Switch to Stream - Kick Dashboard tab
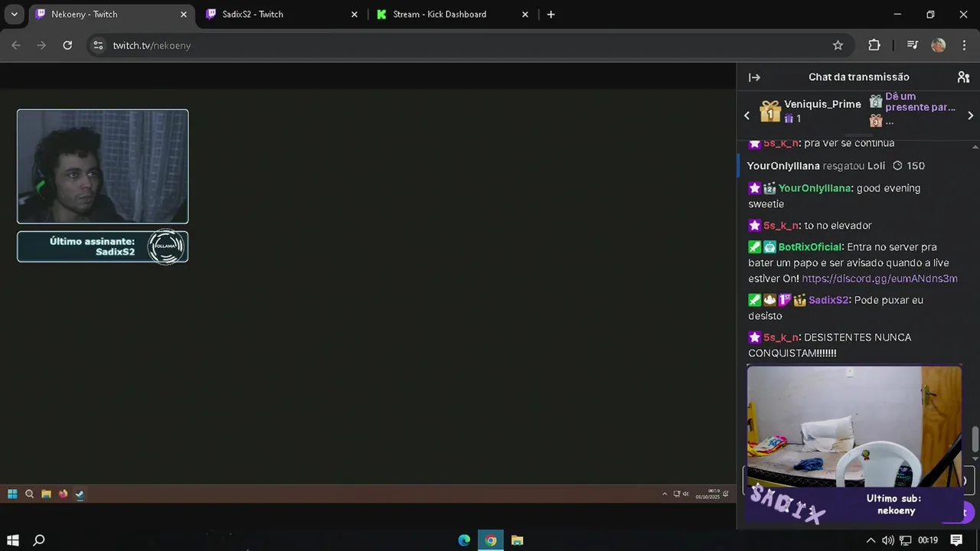The image size is (980, 551). [452, 15]
